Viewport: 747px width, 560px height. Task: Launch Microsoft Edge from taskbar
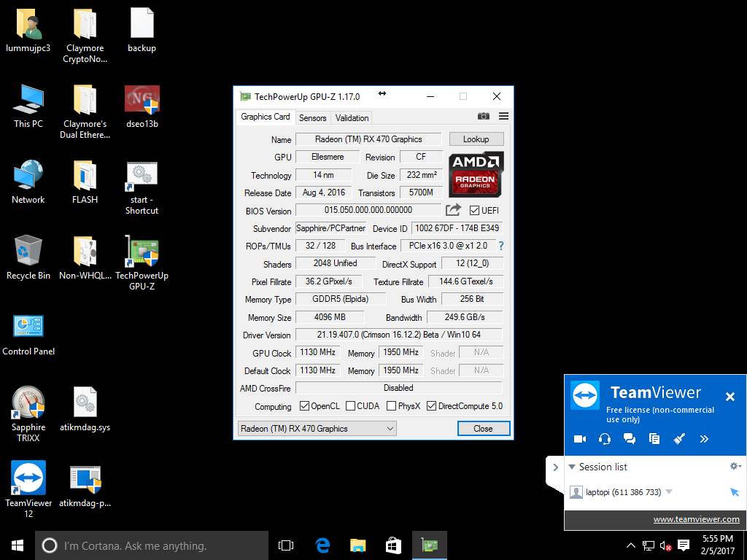(x=322, y=545)
